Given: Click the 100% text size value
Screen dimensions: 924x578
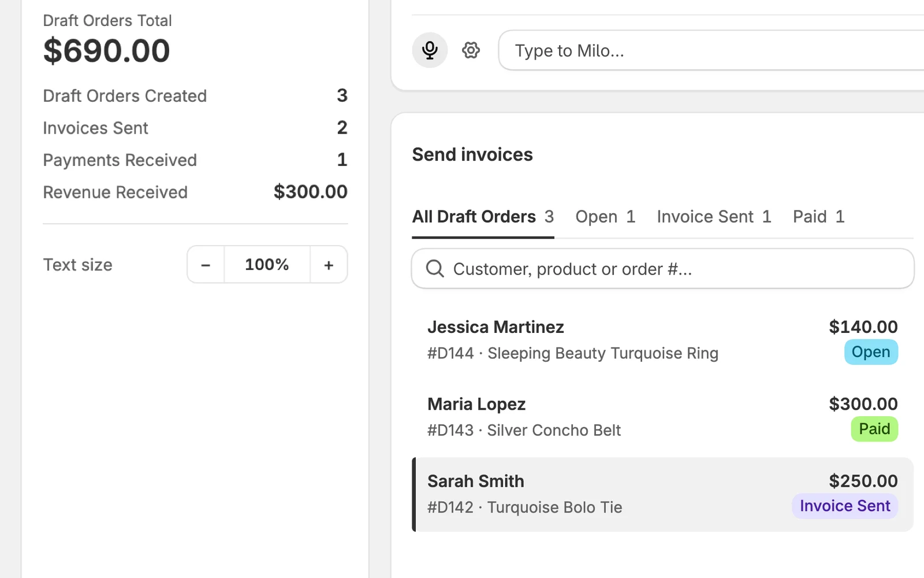Looking at the screenshot, I should tap(267, 265).
